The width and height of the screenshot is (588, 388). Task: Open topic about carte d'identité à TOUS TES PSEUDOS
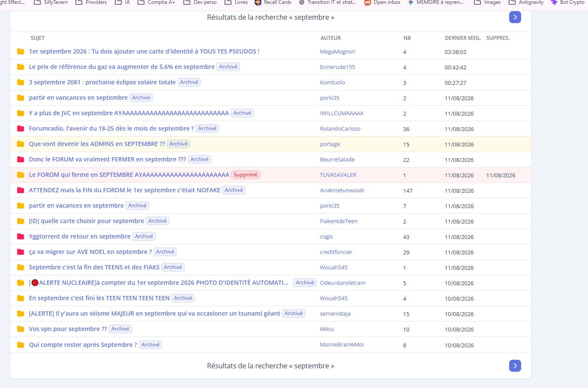(144, 51)
